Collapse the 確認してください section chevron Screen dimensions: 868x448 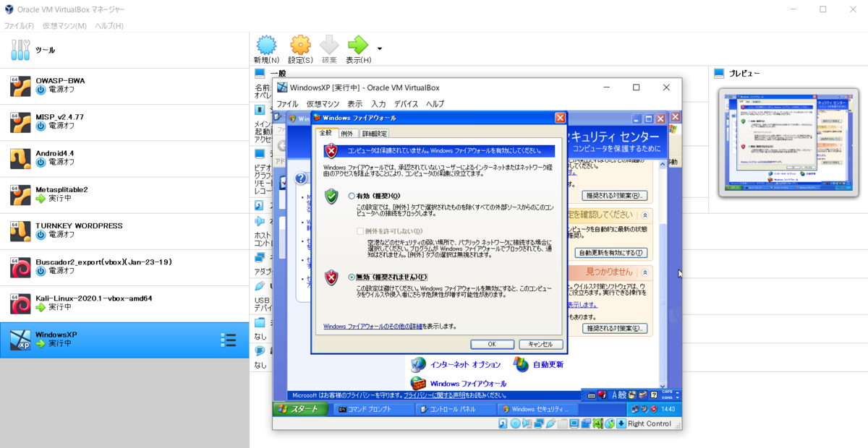[644, 215]
